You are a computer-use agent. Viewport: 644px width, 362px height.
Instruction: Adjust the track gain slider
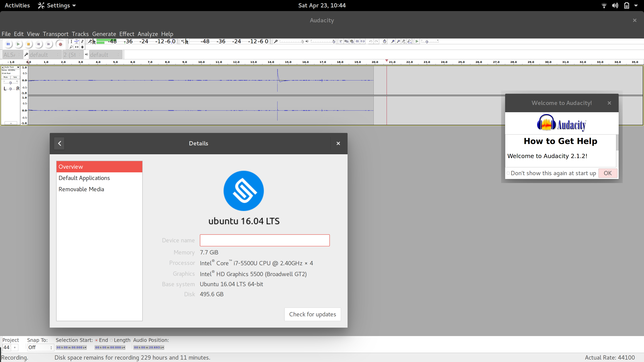(10, 82)
